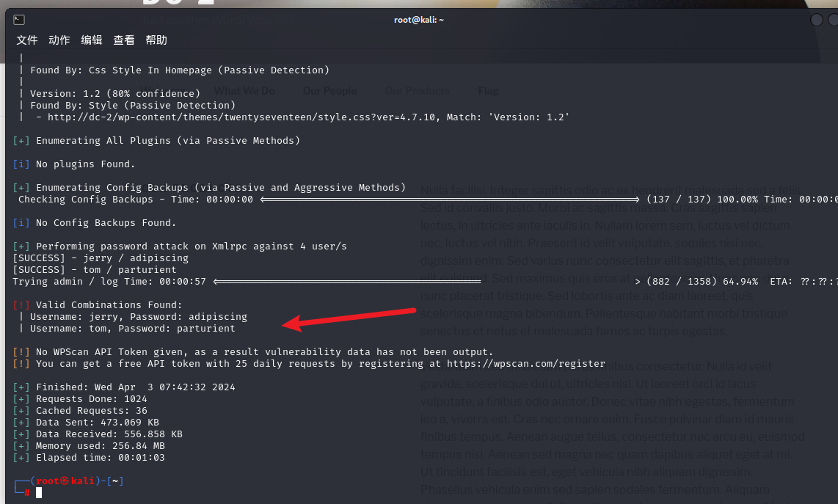Viewport: 838px width, 504px height.
Task: Open the 帮助 menu
Action: click(156, 40)
